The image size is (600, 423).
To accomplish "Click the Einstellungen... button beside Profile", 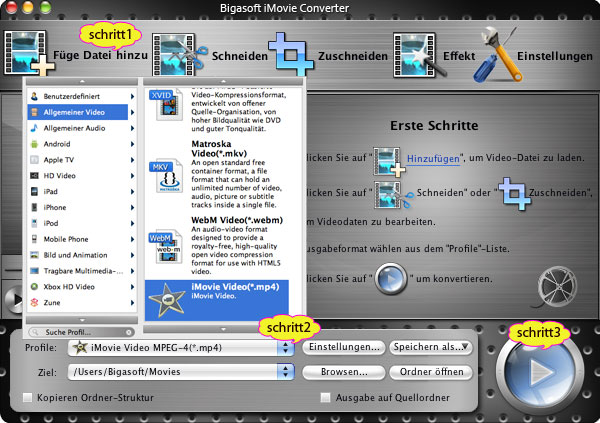I will coord(344,347).
